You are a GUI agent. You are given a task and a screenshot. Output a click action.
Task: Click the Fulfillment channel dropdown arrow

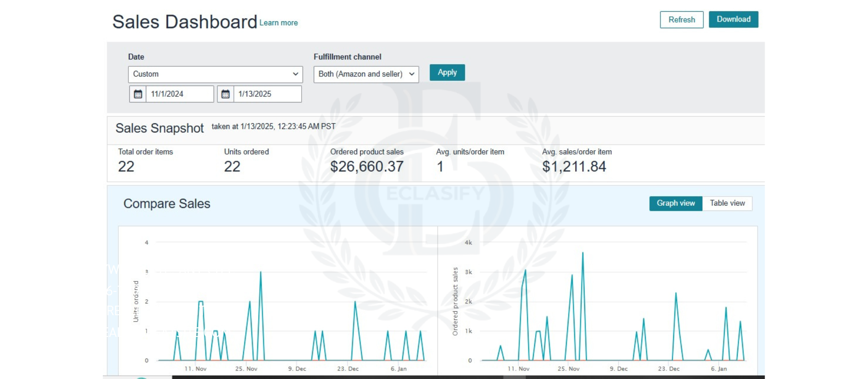coord(411,74)
